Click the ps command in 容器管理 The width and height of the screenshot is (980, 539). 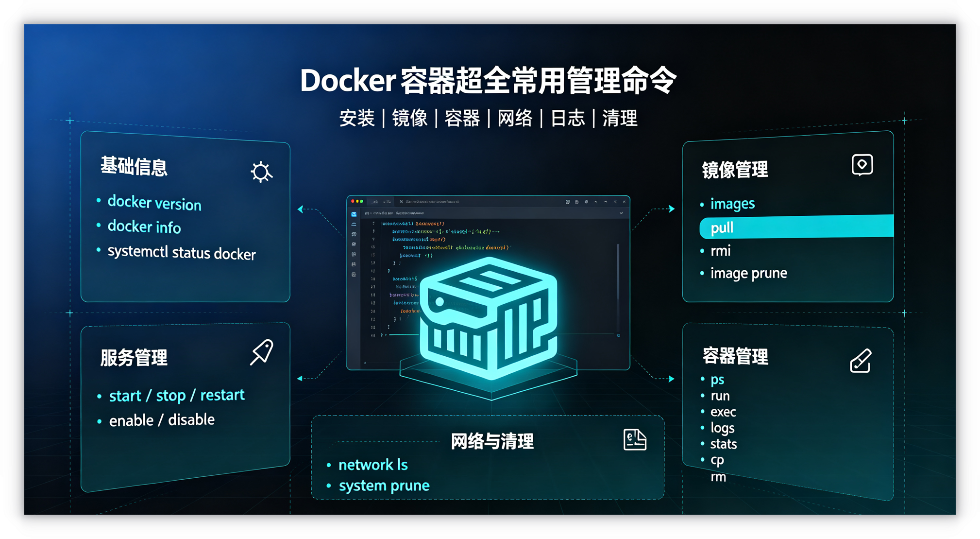(x=717, y=380)
